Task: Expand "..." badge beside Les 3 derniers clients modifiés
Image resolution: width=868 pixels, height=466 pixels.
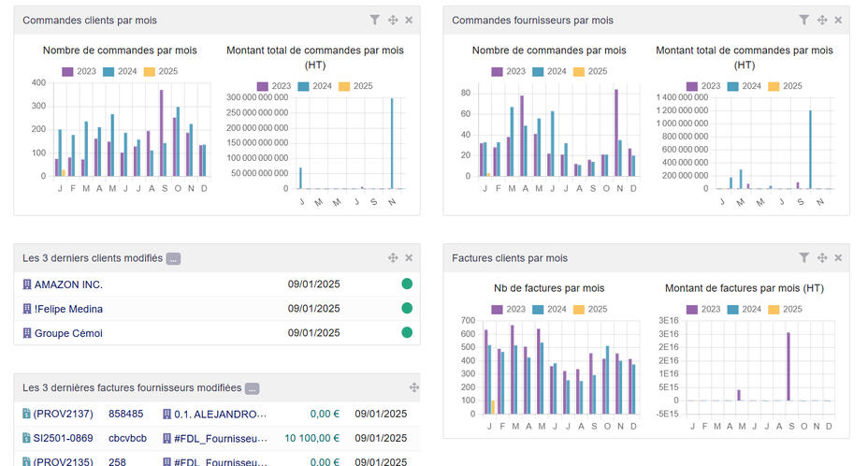Action: coord(173,258)
